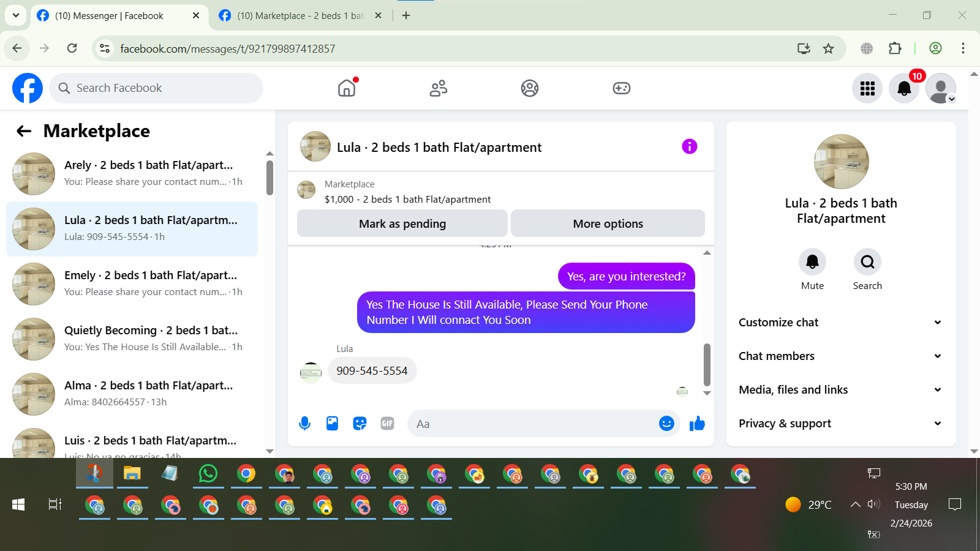Record a voice clip with microphone icon
Image resolution: width=980 pixels, height=551 pixels.
point(304,423)
